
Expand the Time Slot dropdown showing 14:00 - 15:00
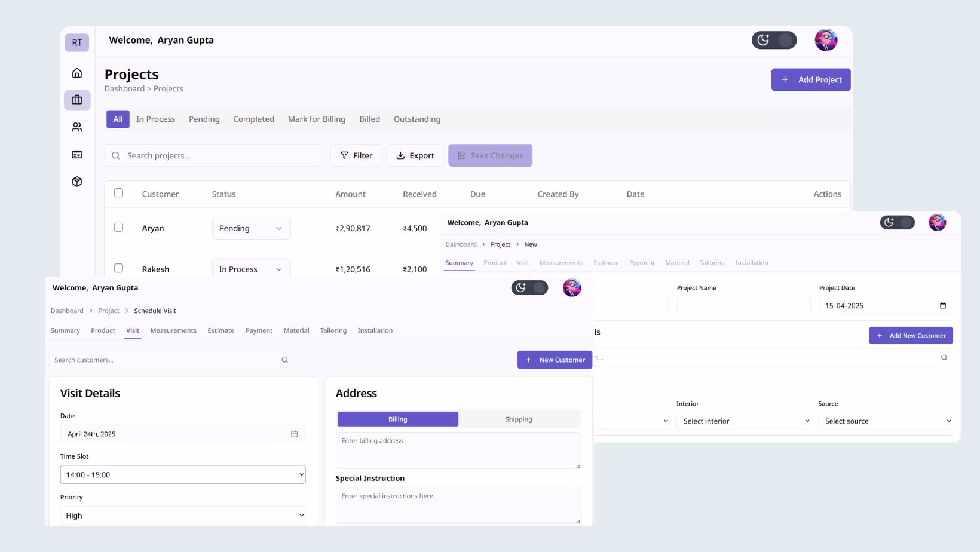[x=183, y=474]
